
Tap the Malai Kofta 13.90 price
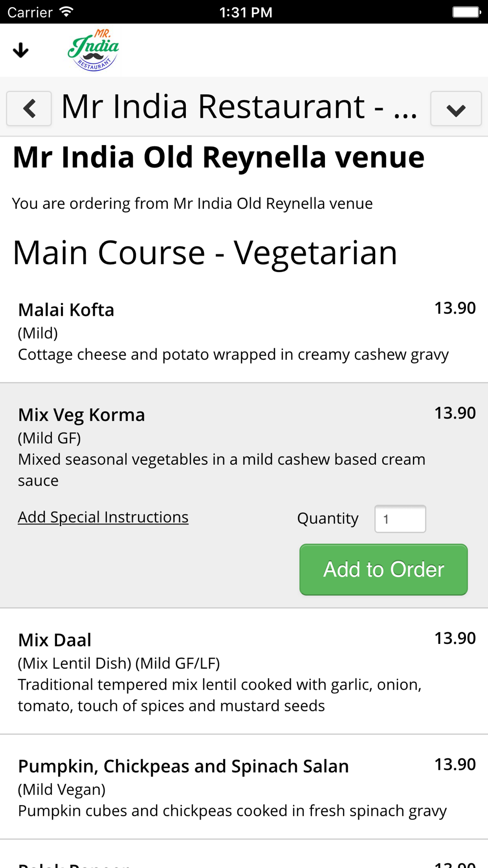tap(455, 308)
